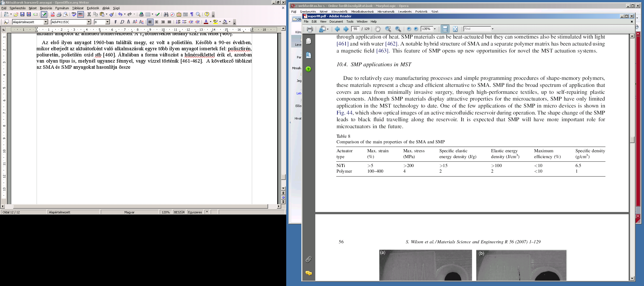The image size is (644, 286).
Task: Open the Pages panel in Reader sidebar
Action: tap(309, 41)
